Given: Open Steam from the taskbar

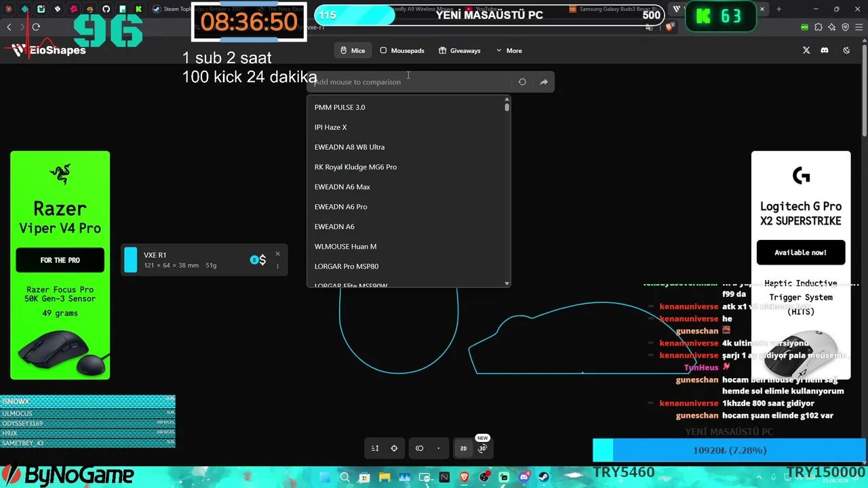Looking at the screenshot, I should tap(544, 477).
